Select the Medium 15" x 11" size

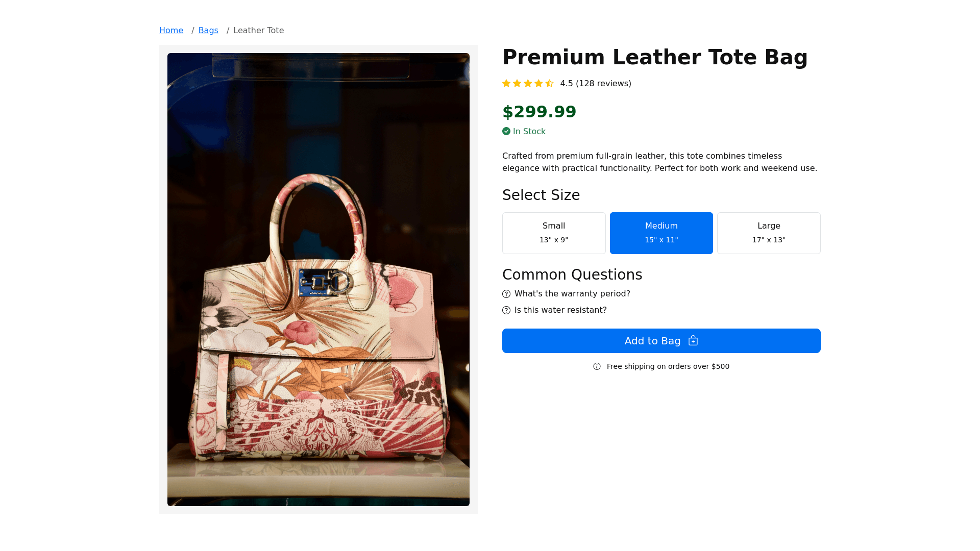click(x=661, y=233)
